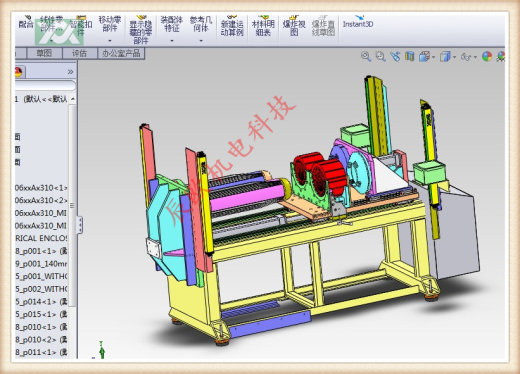Viewport: 520px width, 374px height.
Task: Expand the 装配体特征 dropdown arrow
Action: [x=172, y=41]
